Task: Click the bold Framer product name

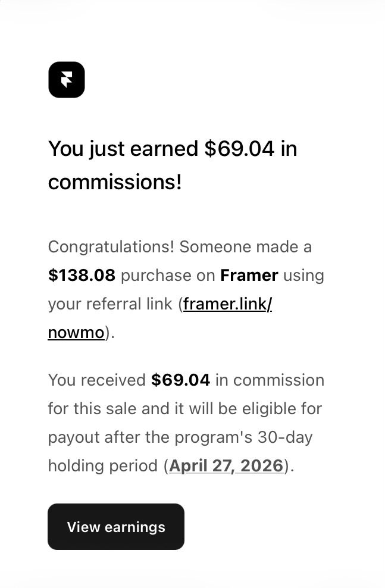Action: [249, 276]
